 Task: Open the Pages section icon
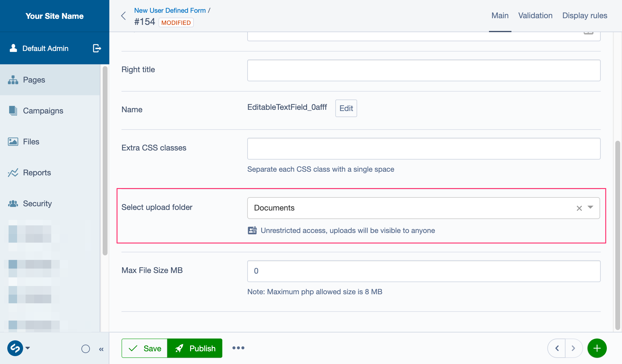[x=13, y=80]
